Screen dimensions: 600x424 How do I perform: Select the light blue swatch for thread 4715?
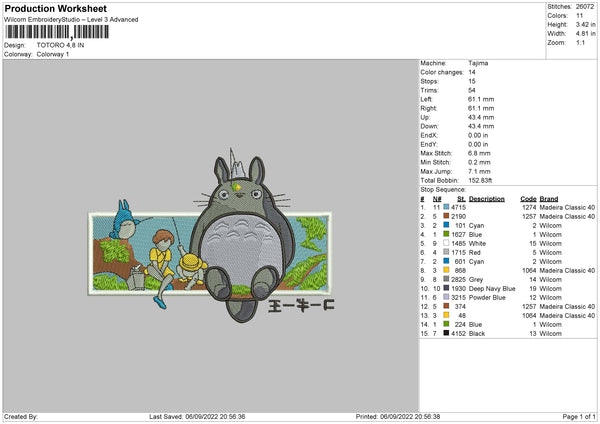446,207
